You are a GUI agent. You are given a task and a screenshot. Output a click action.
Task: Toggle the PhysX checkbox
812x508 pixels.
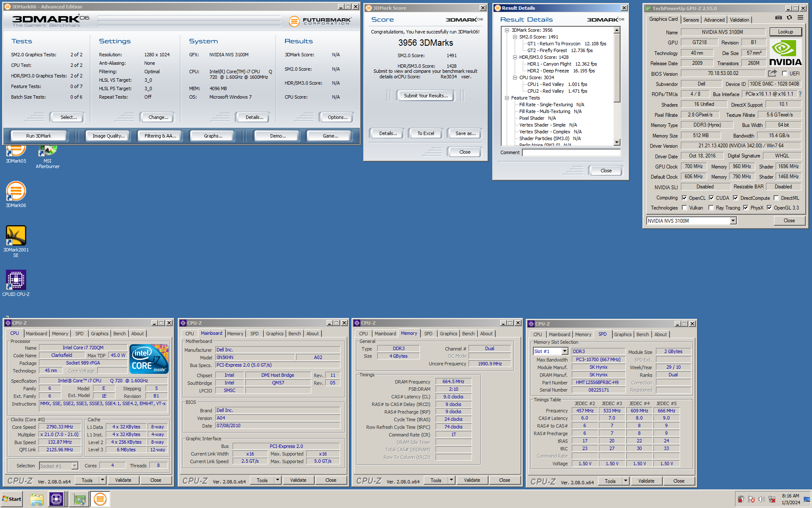pyautogui.click(x=746, y=207)
